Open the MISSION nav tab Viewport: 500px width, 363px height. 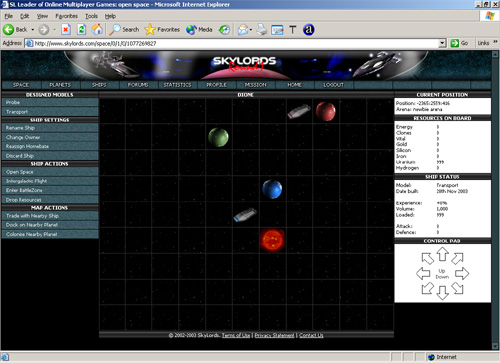tap(256, 85)
